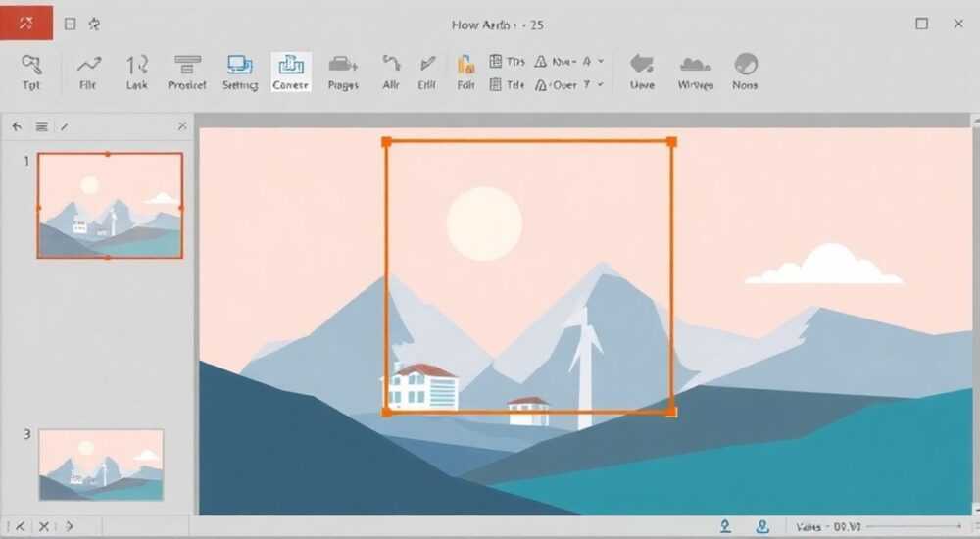
Task: Click the first pin icon in status bar
Action: coord(725,526)
